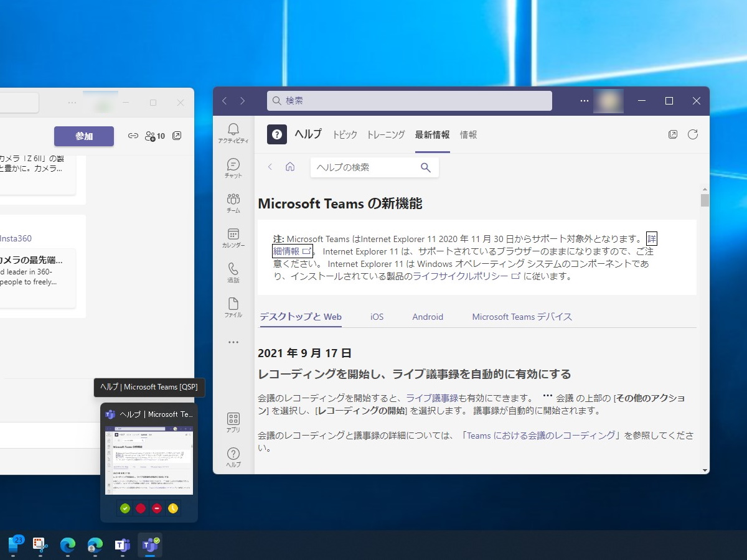Open more actions (...) in the meeting window

(x=72, y=102)
